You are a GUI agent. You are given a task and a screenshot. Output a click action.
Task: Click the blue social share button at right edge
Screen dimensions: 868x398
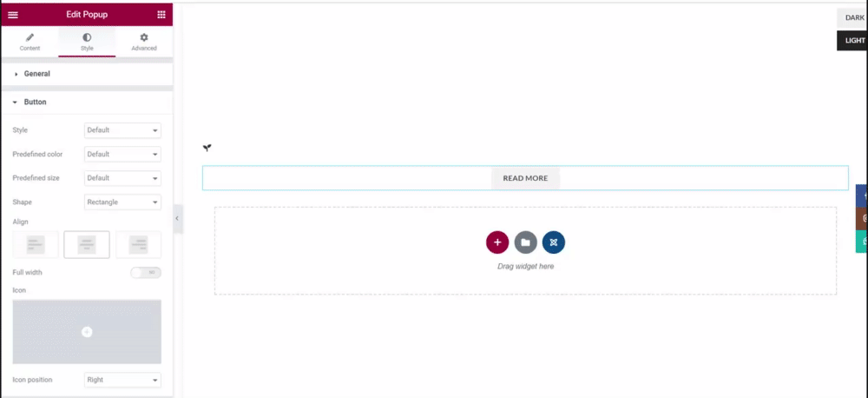click(862, 196)
